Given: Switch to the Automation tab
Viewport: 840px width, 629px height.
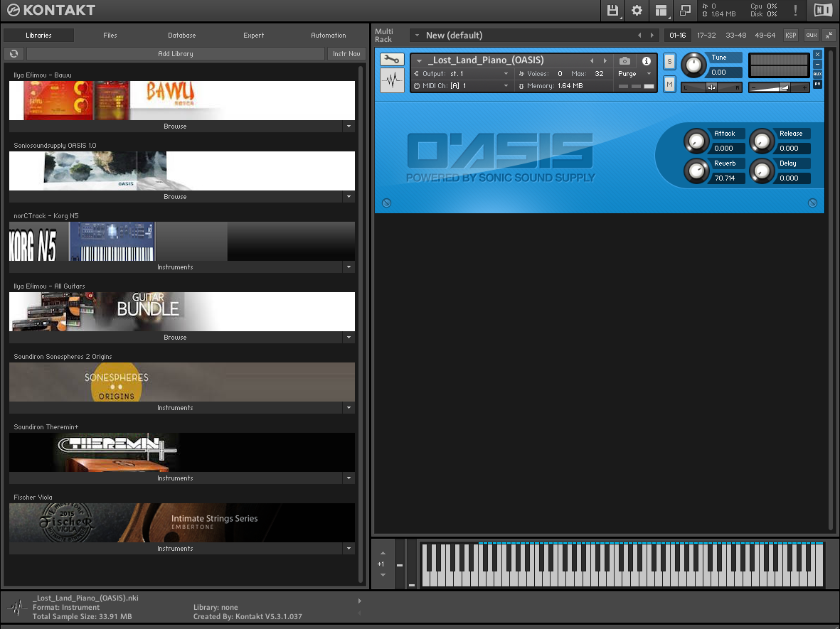Looking at the screenshot, I should pyautogui.click(x=329, y=36).
